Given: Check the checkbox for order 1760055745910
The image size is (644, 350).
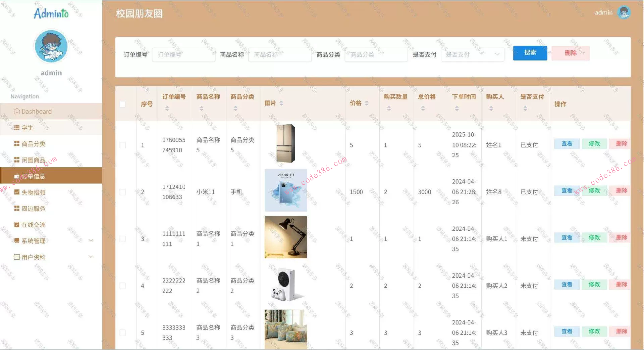Looking at the screenshot, I should tap(123, 145).
